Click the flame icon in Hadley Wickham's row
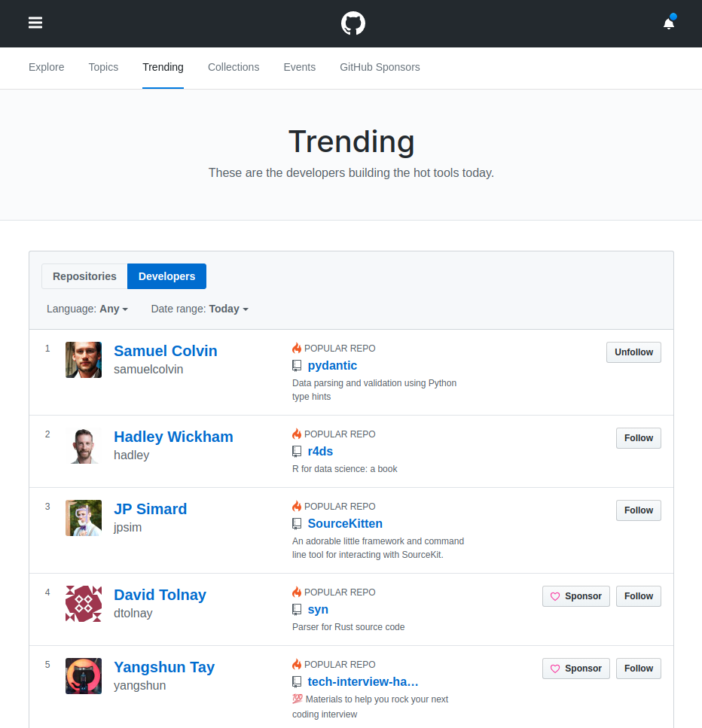The image size is (702, 728). coord(297,434)
